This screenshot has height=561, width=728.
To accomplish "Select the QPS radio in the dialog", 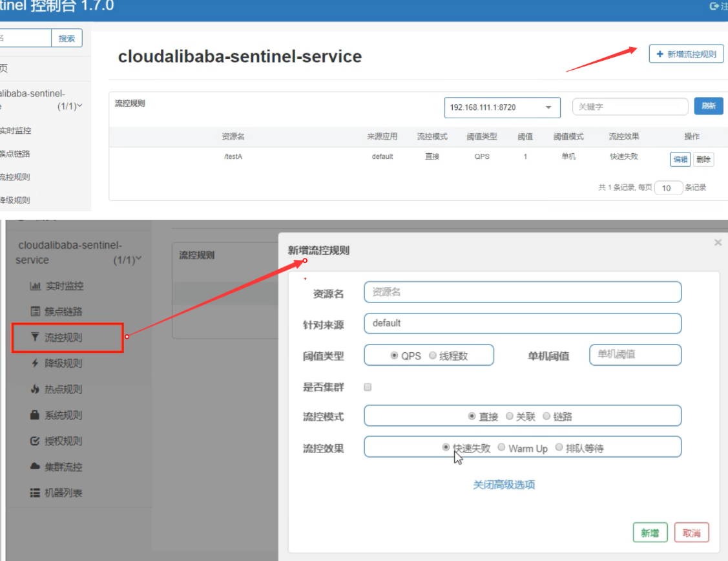I will [x=394, y=355].
